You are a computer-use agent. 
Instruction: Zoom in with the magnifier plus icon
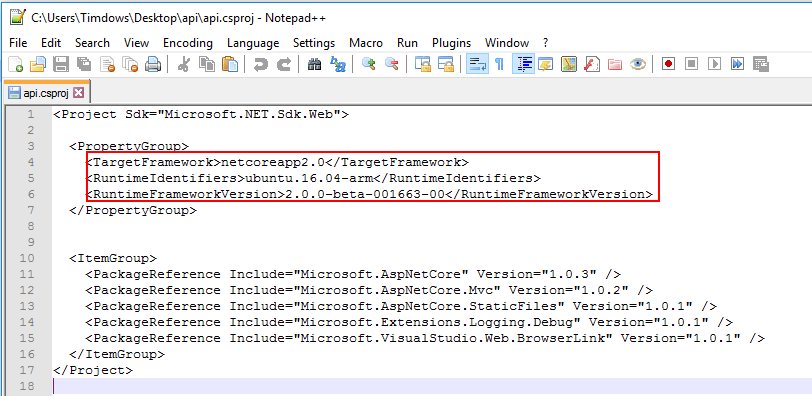tap(369, 64)
